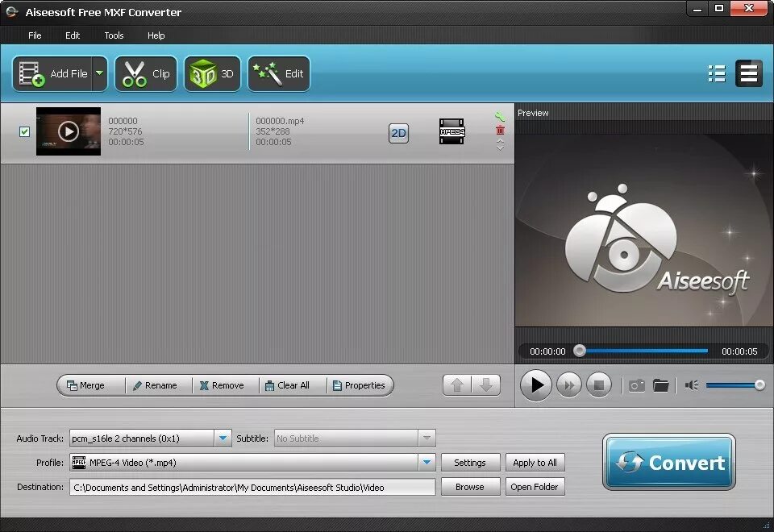Viewport: 774px width, 532px height.
Task: Click the preview seek bar handle
Action: 580,351
